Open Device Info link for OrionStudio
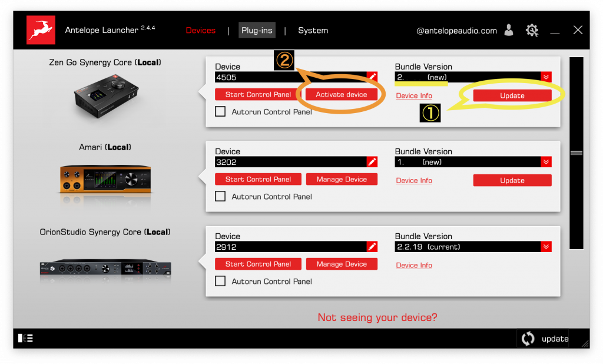This screenshot has width=603, height=364. point(414,265)
